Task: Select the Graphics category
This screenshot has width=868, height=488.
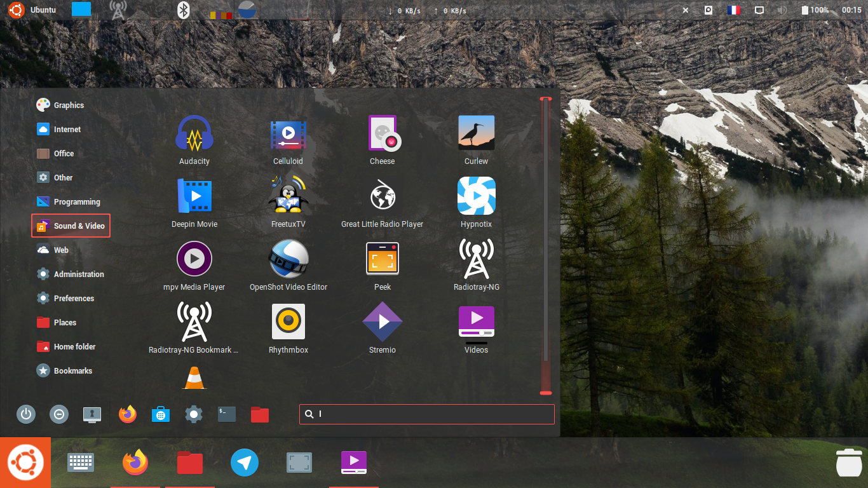Action: [60, 105]
